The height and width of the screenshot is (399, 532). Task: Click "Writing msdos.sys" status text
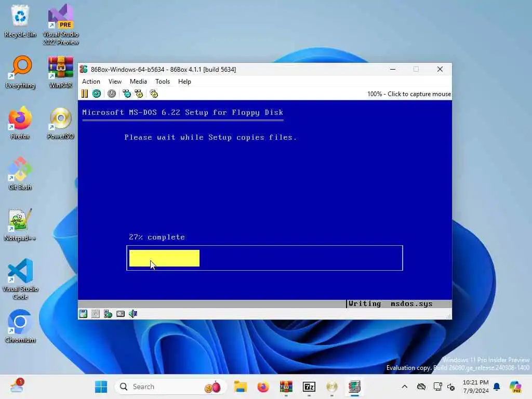391,303
